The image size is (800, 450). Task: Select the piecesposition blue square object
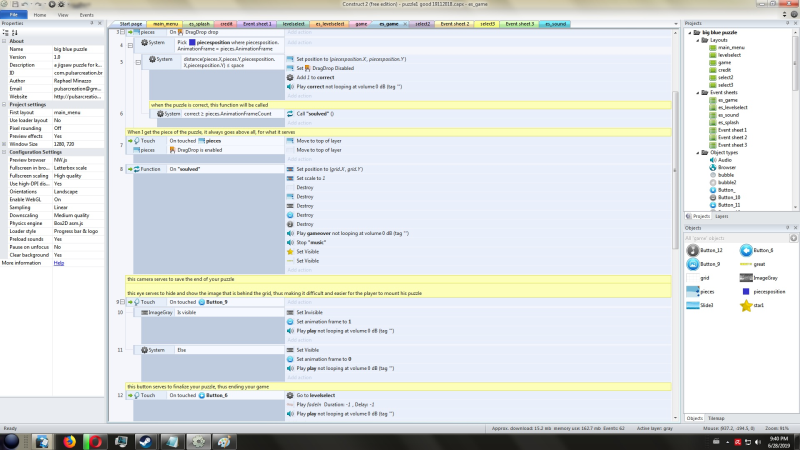pos(746,291)
